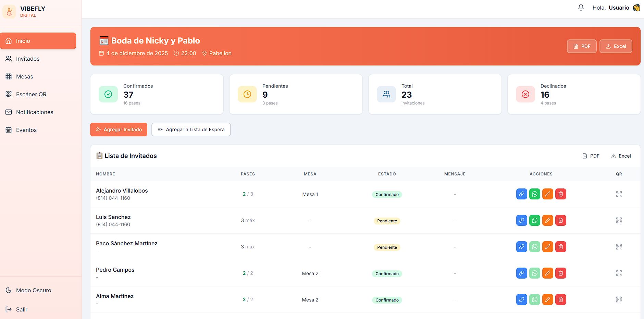
Task: Click the delete trash icon for Pedro Campos
Action: 560,273
